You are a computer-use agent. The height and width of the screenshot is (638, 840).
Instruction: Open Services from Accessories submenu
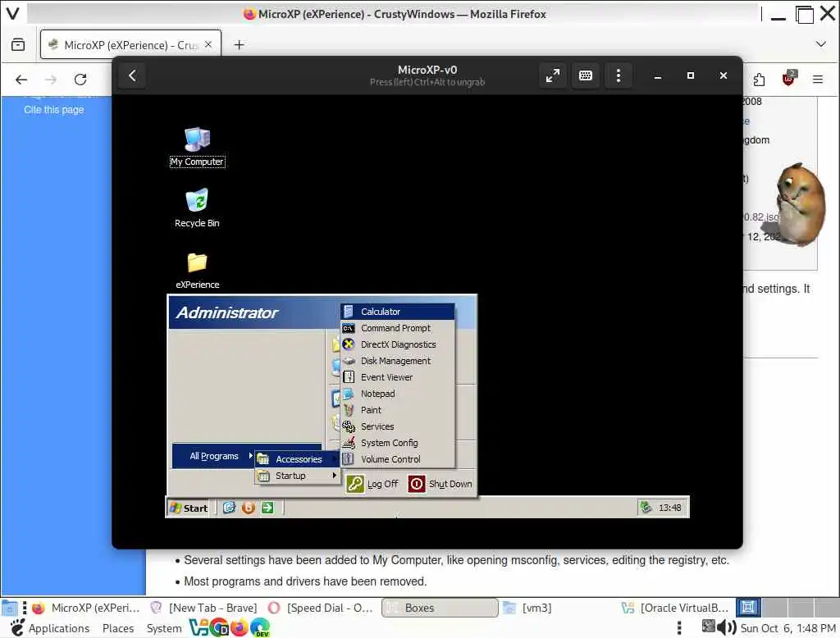(398, 426)
